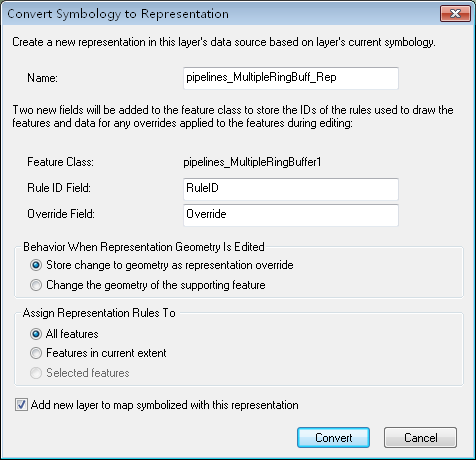This screenshot has height=460, width=476.
Task: Click the Override Field label
Action: [61, 214]
